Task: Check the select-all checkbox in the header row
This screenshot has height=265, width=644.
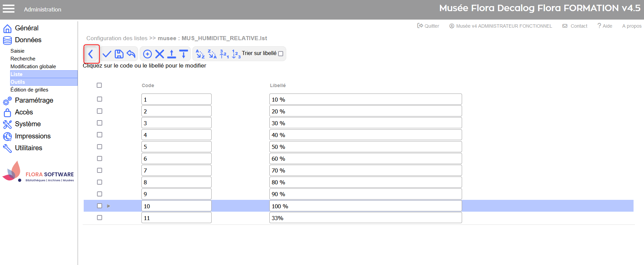Action: point(99,85)
